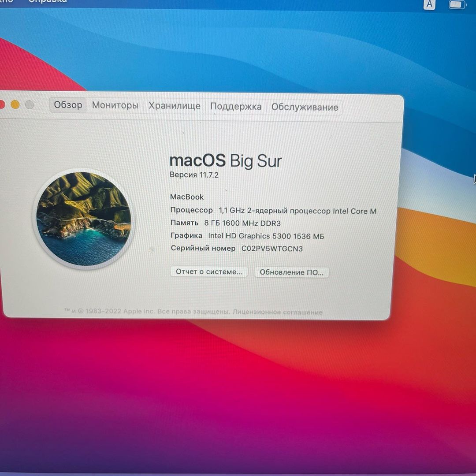Open the Справка menu

pyautogui.click(x=47, y=1)
